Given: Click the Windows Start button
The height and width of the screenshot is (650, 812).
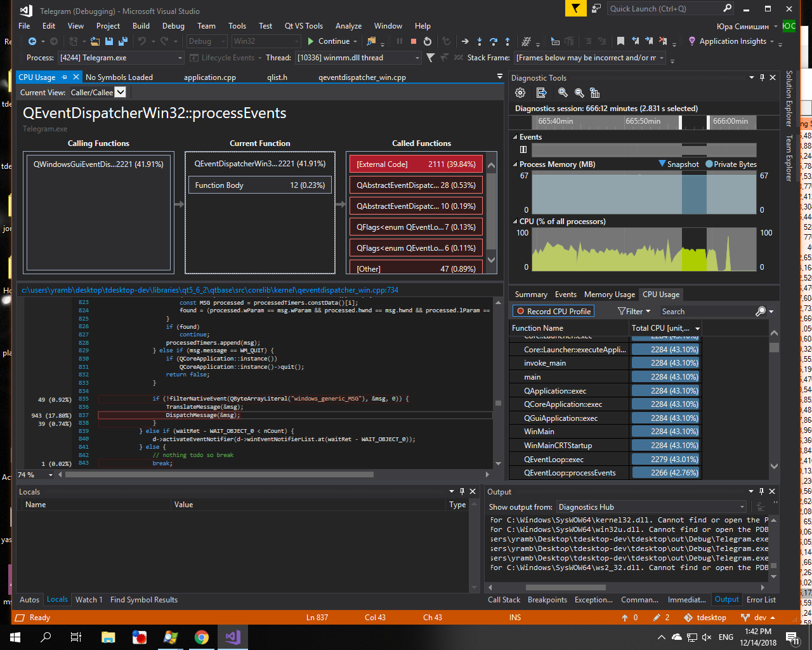Looking at the screenshot, I should coord(15,637).
